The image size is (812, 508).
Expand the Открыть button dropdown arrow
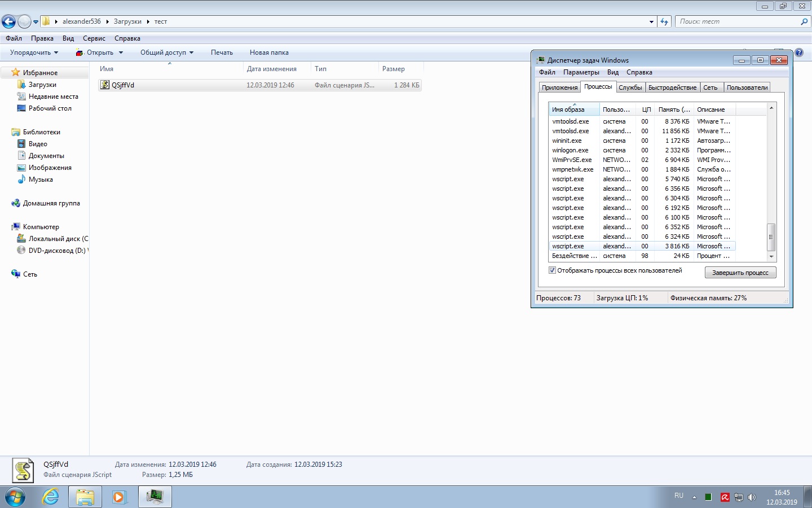[121, 52]
